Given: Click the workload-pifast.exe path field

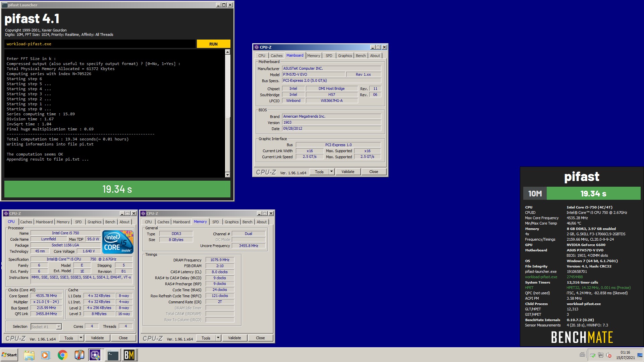Looking at the screenshot, I should click(100, 44).
